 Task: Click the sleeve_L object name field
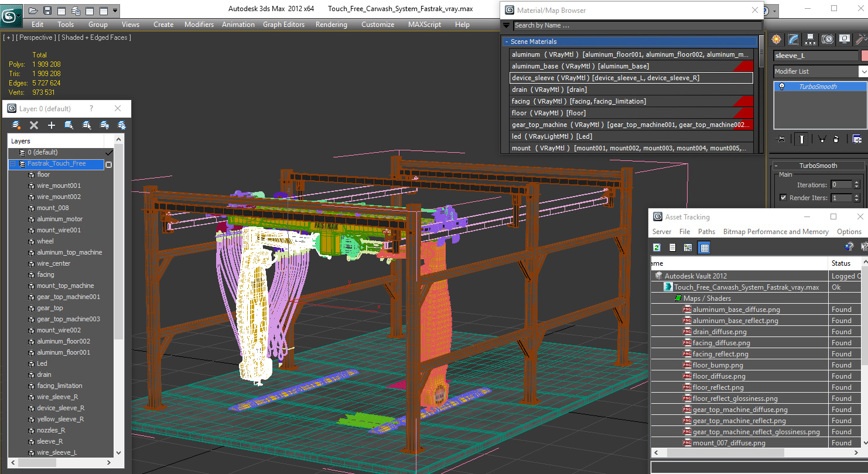(x=815, y=56)
